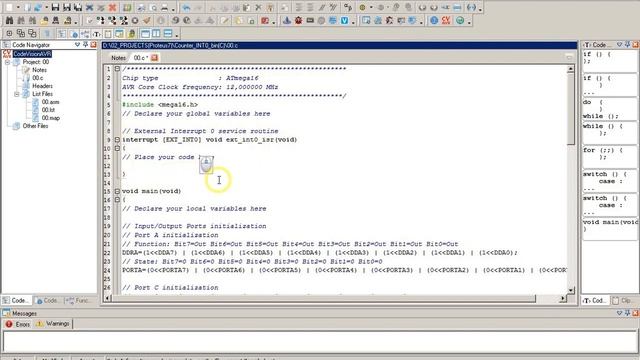Switch to the Notes editor tab

click(118, 58)
